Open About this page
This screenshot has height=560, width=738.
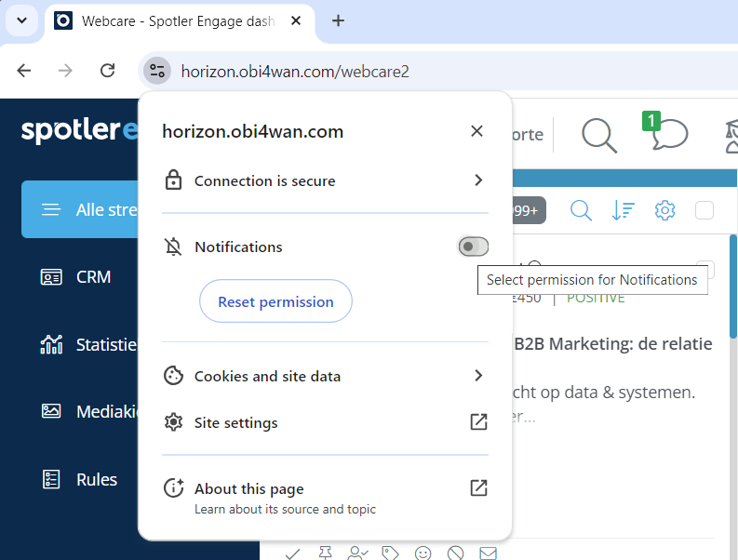coord(325,497)
